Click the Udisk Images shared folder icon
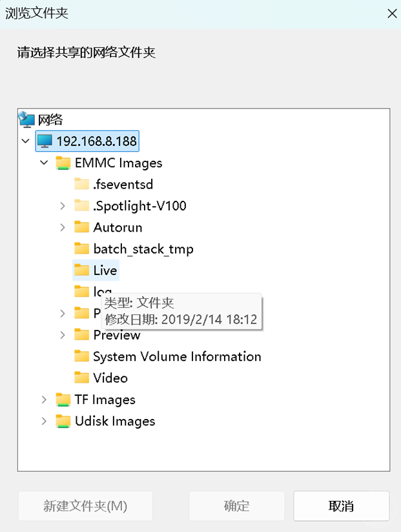 pos(63,421)
